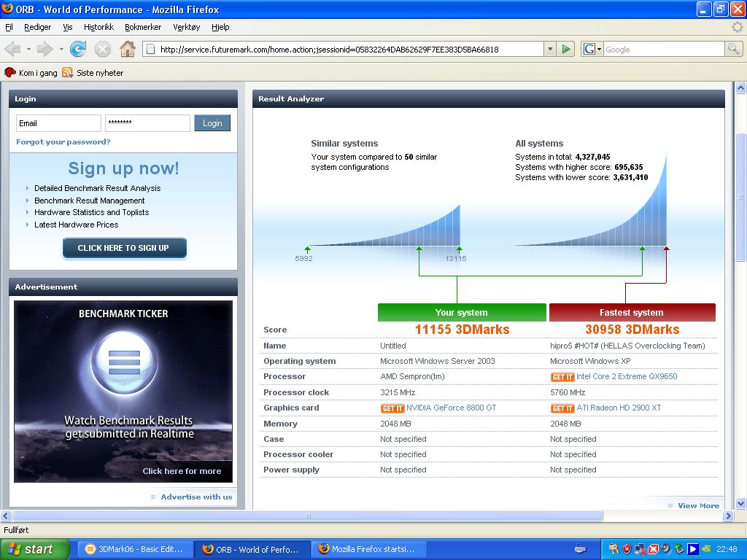
Task: Open the Bokmerker menu
Action: coord(143,27)
